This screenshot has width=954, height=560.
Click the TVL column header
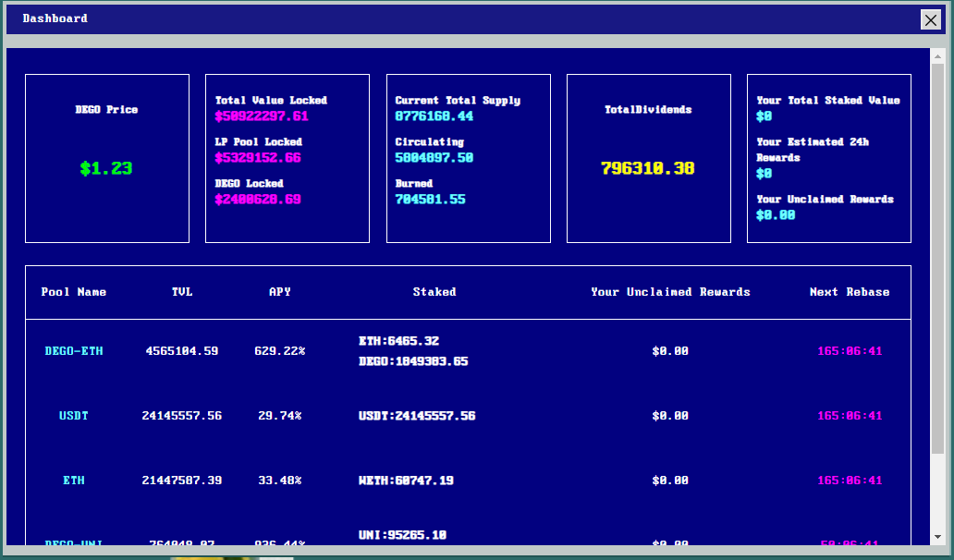182,292
